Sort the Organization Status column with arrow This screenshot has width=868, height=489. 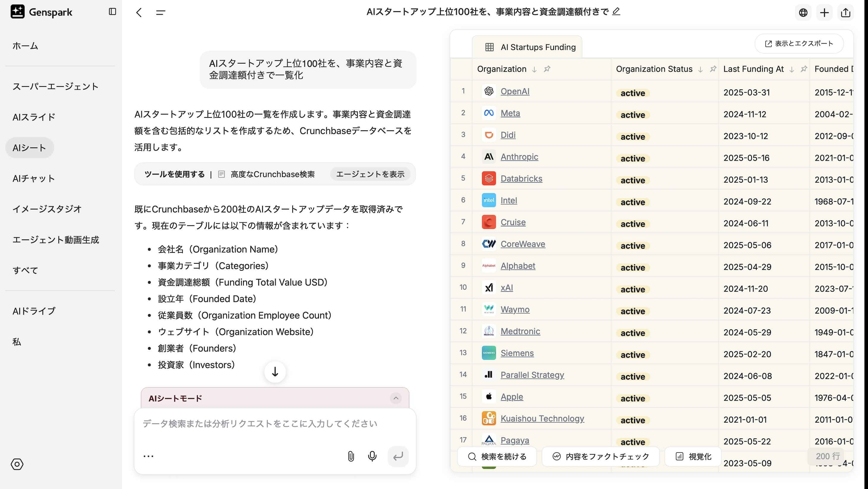(x=700, y=69)
